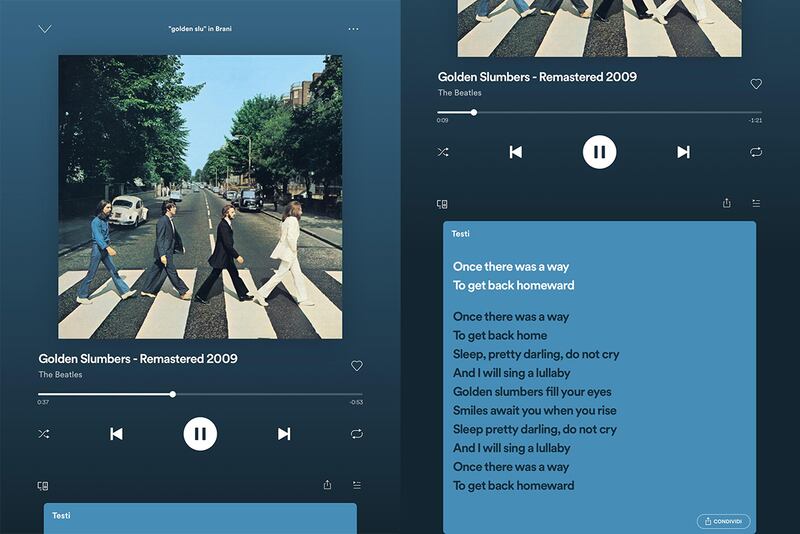This screenshot has height=534, width=800.
Task: Collapse the player with the down chevron
Action: point(45,29)
